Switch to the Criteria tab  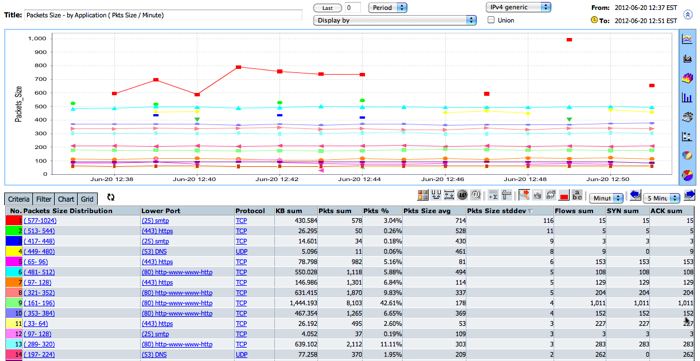(19, 199)
